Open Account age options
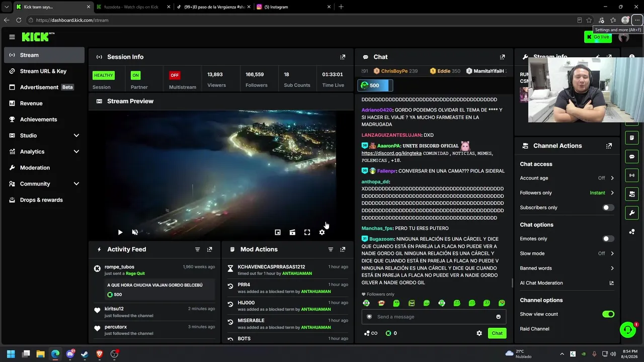The image size is (644, 362). tap(567, 178)
